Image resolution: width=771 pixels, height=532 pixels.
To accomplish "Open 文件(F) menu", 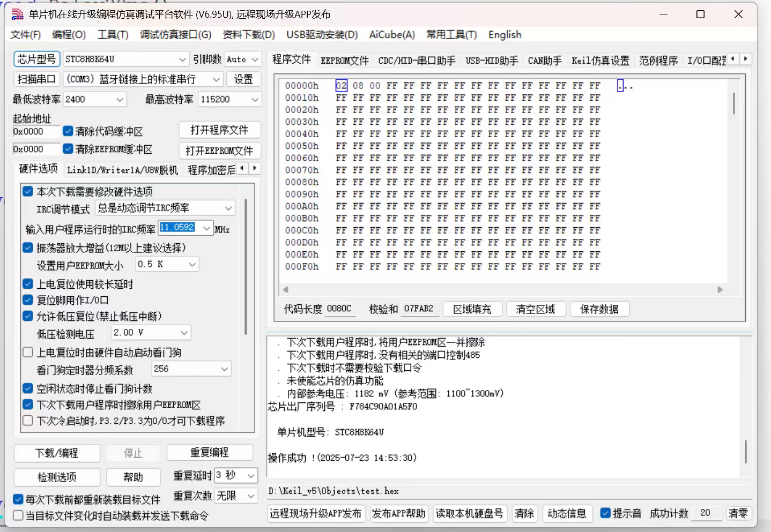I will click(26, 35).
